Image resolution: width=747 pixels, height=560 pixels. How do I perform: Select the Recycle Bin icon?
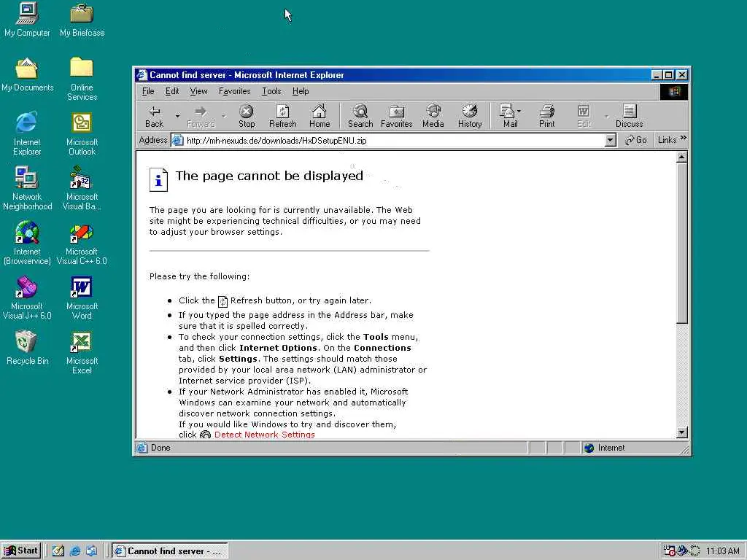pos(27,348)
